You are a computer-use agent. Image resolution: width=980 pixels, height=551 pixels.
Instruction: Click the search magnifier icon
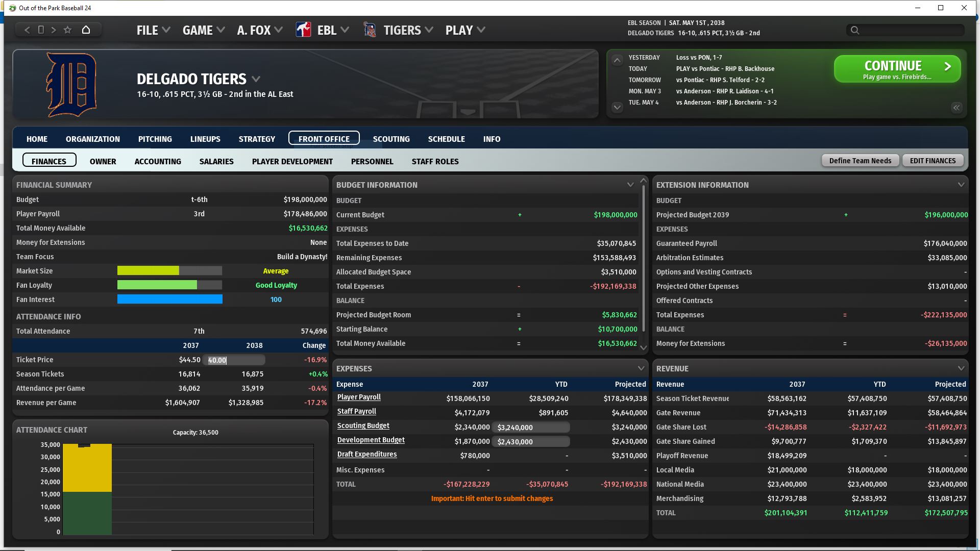click(855, 30)
